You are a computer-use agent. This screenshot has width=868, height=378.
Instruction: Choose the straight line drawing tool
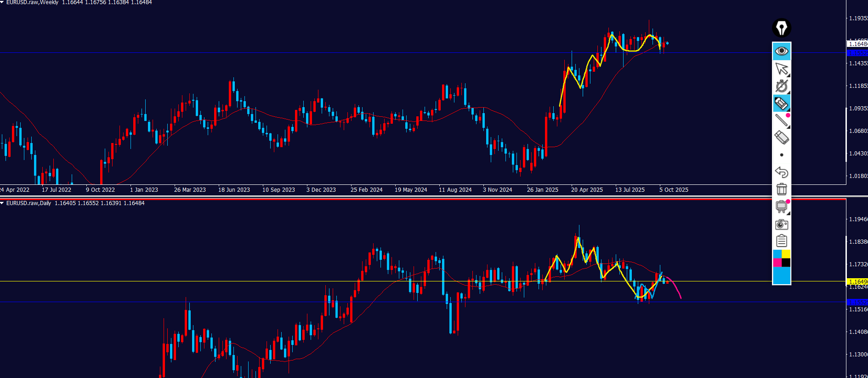click(x=781, y=120)
